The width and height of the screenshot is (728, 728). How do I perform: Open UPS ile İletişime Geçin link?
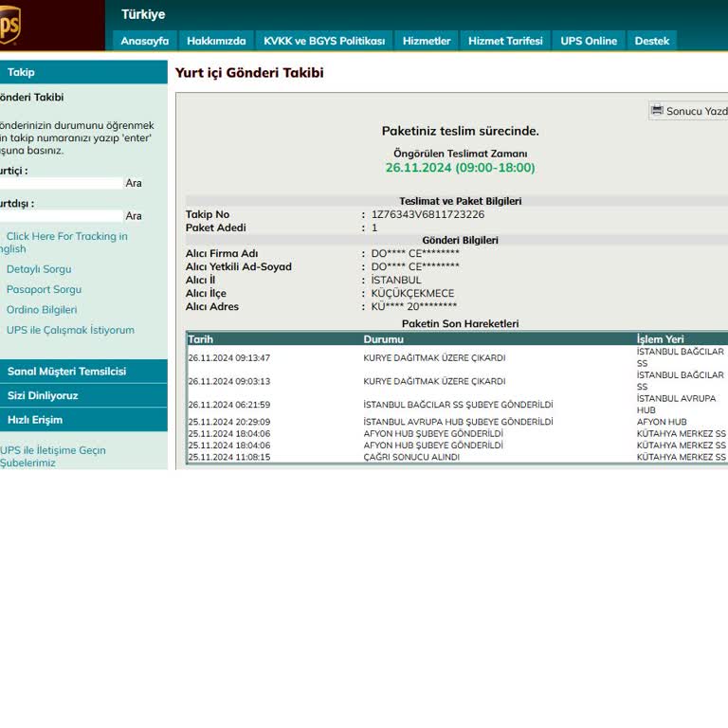point(53,450)
